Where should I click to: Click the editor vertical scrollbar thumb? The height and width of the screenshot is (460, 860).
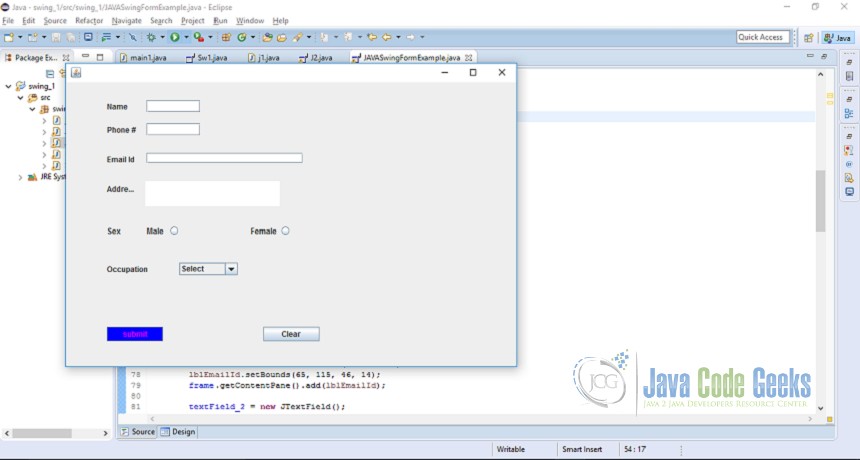(x=821, y=201)
